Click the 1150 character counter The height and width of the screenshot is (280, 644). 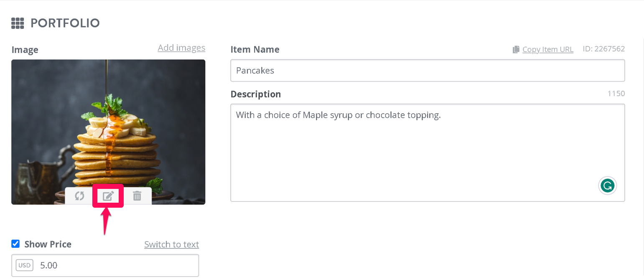click(x=616, y=94)
